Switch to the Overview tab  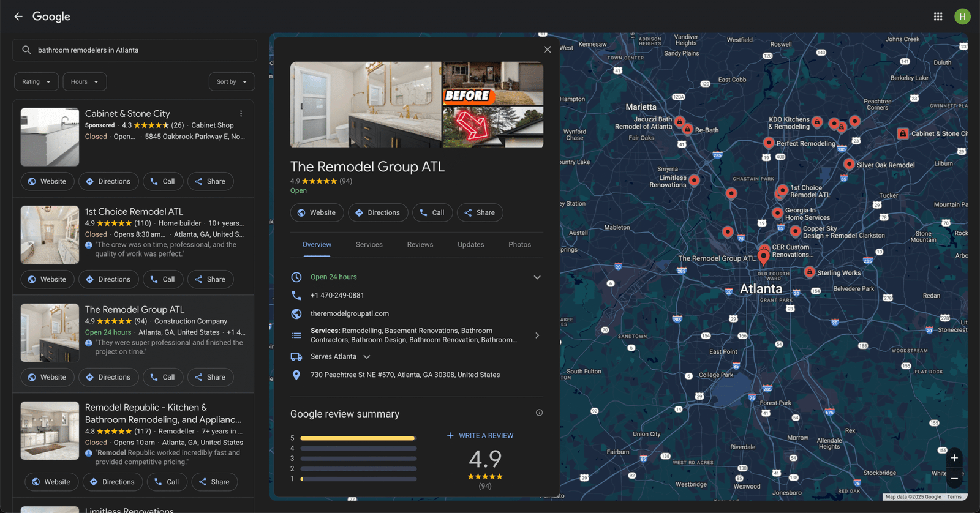[317, 245]
